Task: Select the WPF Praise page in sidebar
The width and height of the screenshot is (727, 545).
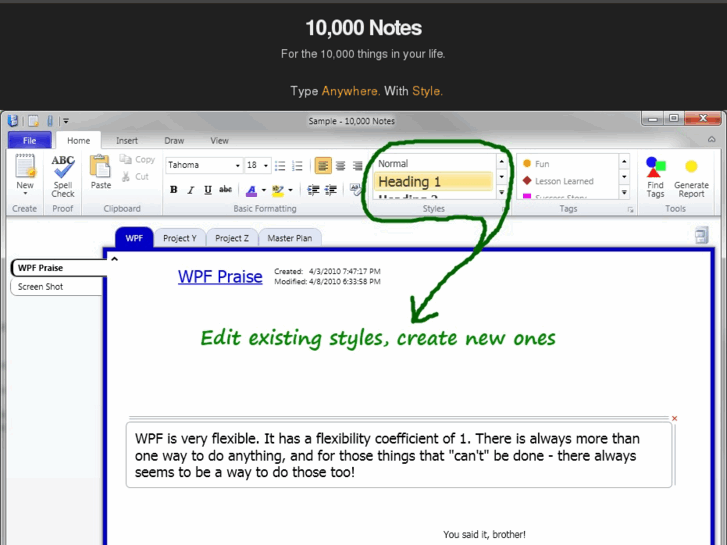Action: click(59, 268)
